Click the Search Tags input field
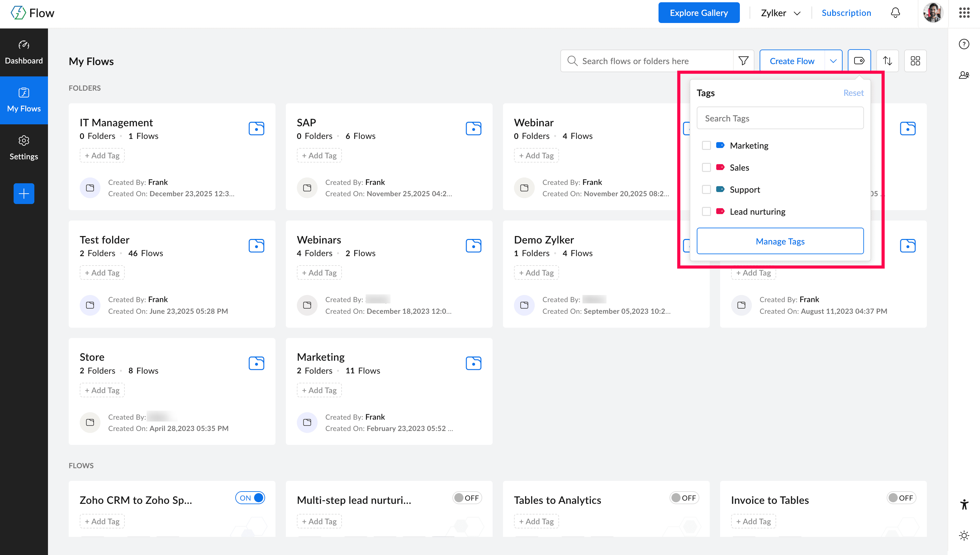This screenshot has height=555, width=980. 780,118
